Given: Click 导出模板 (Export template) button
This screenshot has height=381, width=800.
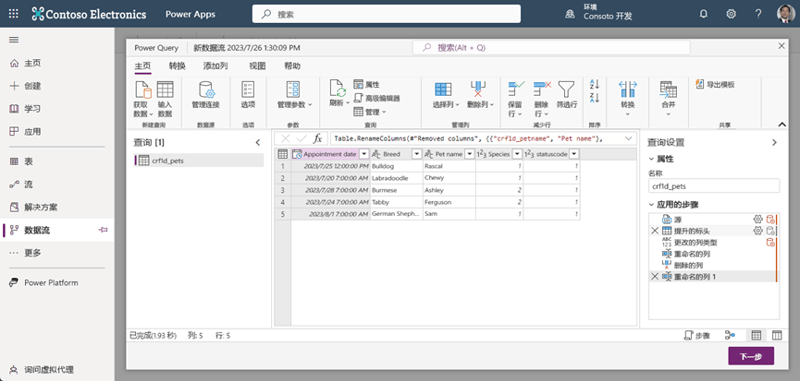Looking at the screenshot, I should 715,85.
